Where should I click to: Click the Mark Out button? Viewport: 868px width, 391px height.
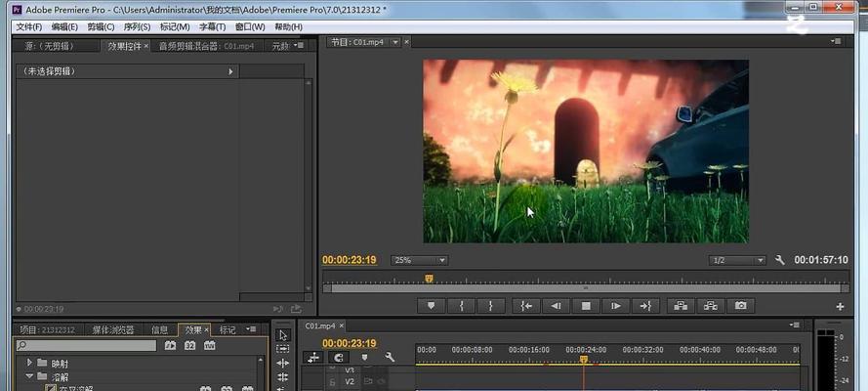(490, 306)
